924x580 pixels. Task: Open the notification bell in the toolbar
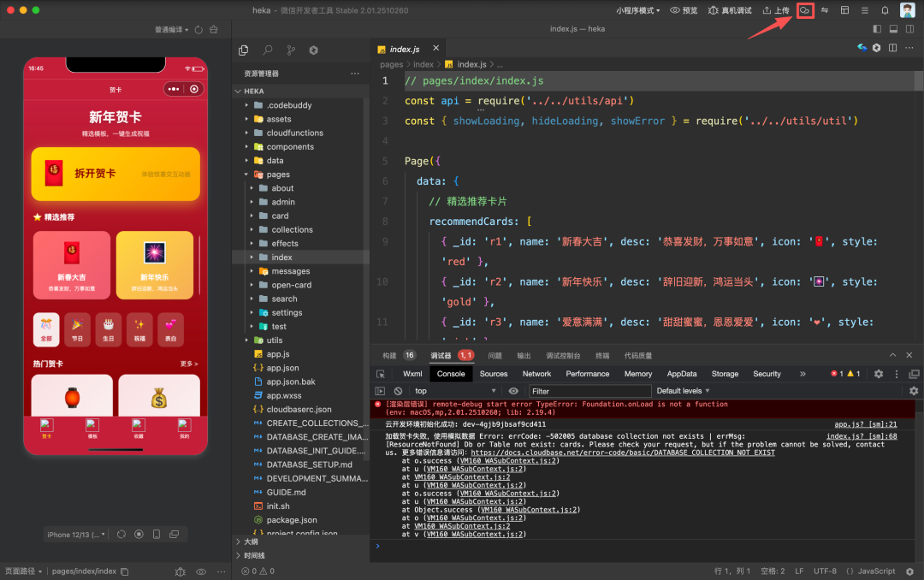885,10
